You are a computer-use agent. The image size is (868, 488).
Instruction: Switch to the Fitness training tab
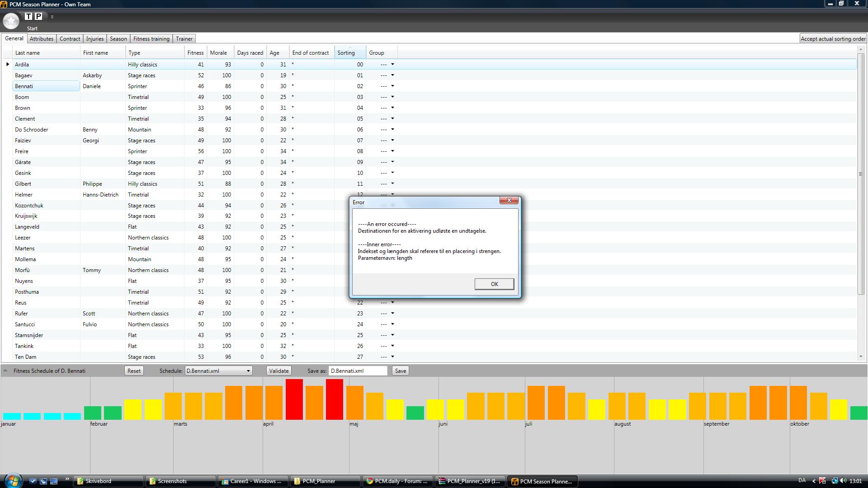(x=151, y=39)
